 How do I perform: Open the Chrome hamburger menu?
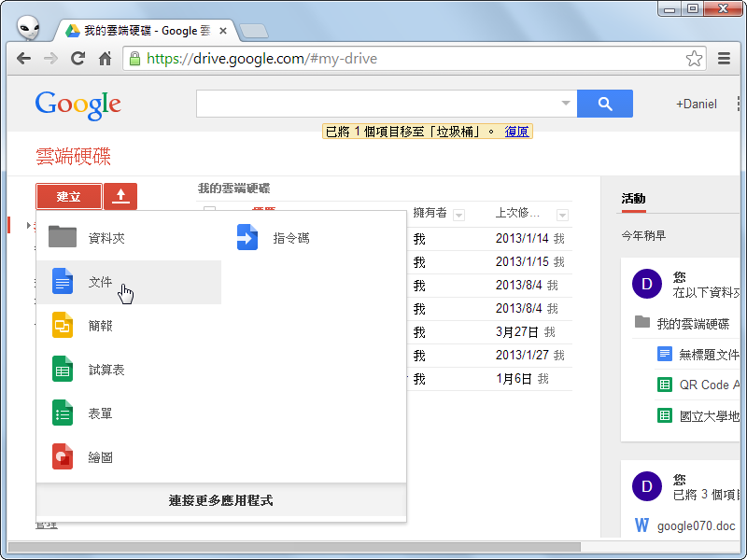[725, 59]
